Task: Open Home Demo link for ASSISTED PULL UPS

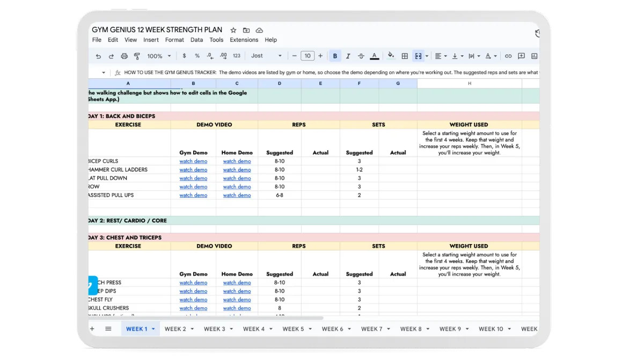Action: point(237,195)
